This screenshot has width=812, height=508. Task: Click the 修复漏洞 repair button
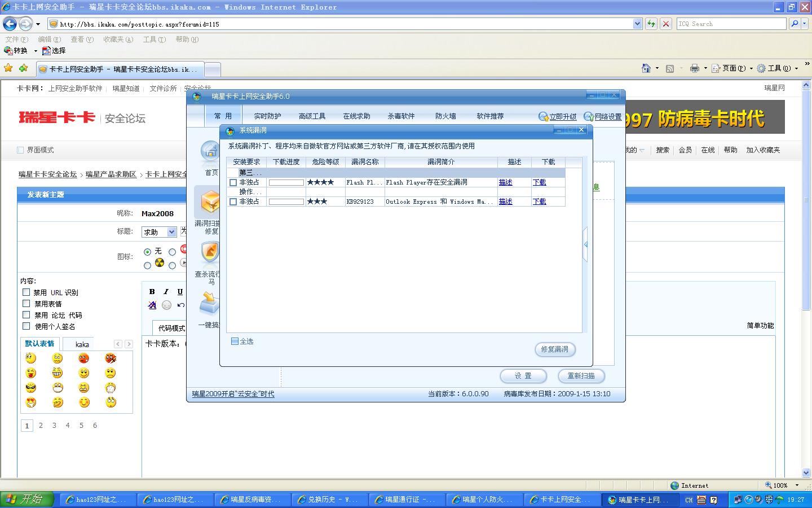555,349
